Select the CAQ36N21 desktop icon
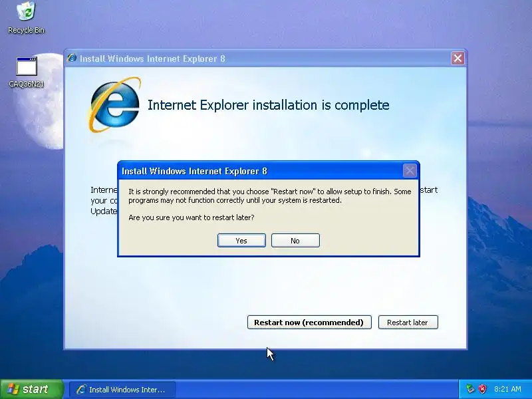Screen dimensions: 532x399 pos(27,72)
